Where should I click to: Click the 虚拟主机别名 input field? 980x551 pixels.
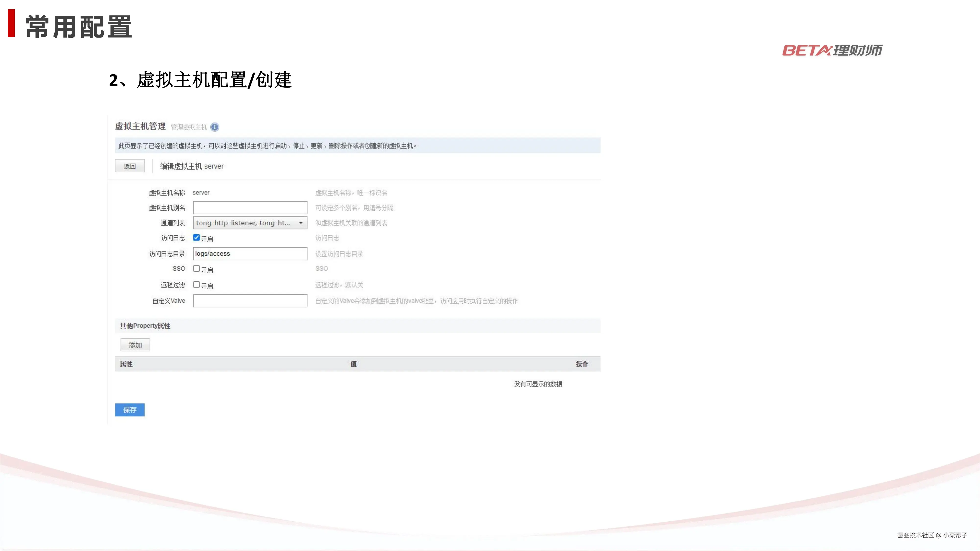250,208
